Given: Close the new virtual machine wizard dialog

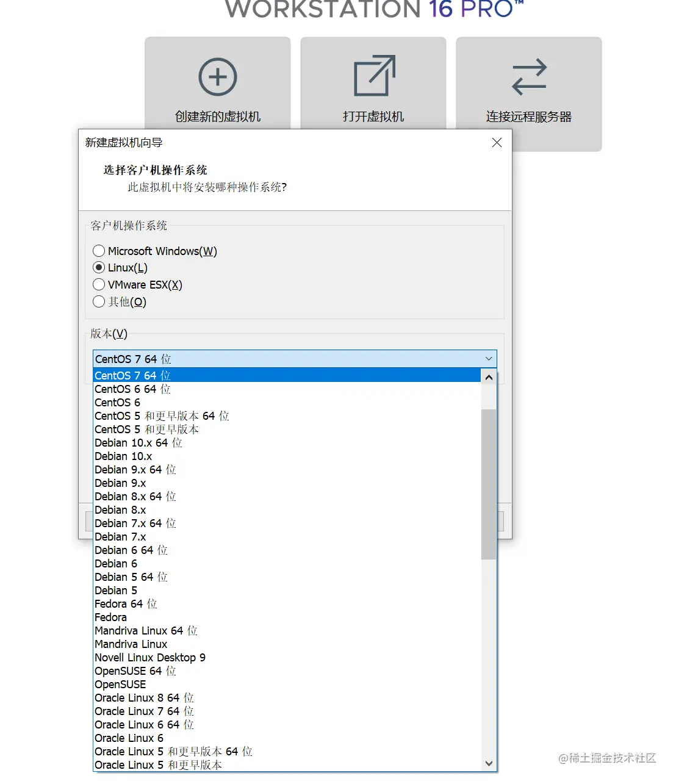Looking at the screenshot, I should pyautogui.click(x=497, y=142).
